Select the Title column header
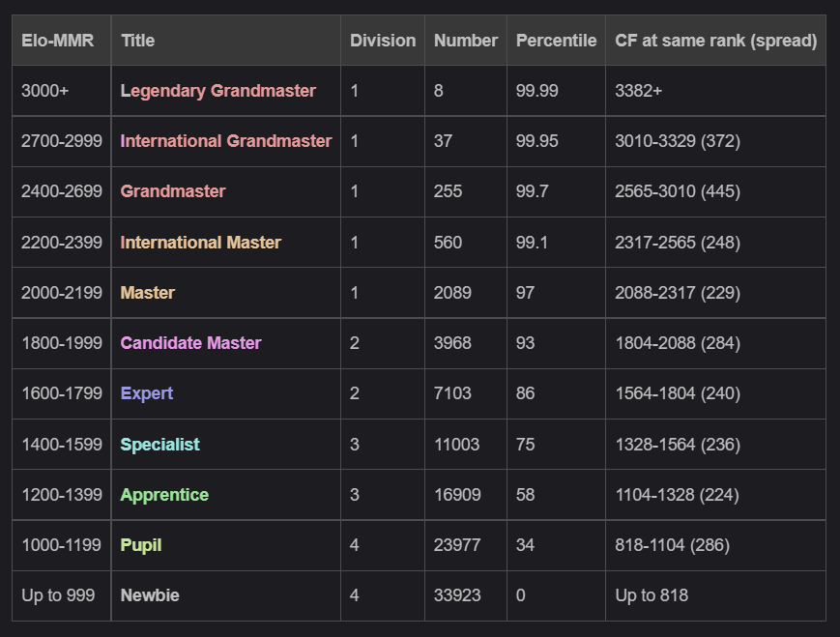This screenshot has height=637, width=840. pyautogui.click(x=134, y=41)
